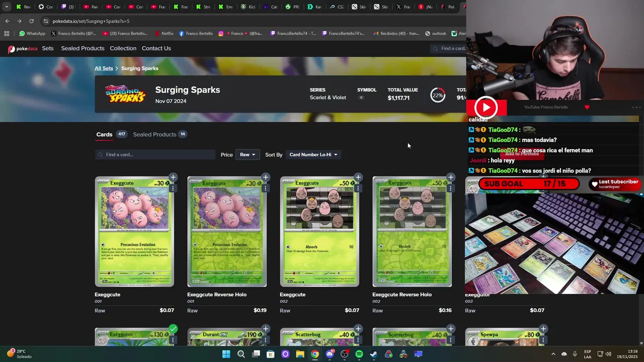
Task: Click the $0.16 Reverse Holo 002 price
Action: 445,310
